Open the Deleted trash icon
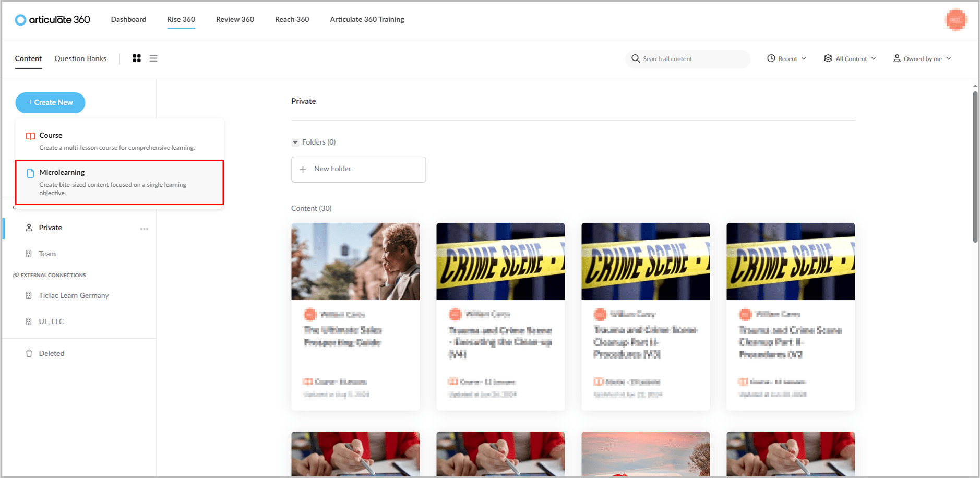The width and height of the screenshot is (980, 478). [x=29, y=353]
